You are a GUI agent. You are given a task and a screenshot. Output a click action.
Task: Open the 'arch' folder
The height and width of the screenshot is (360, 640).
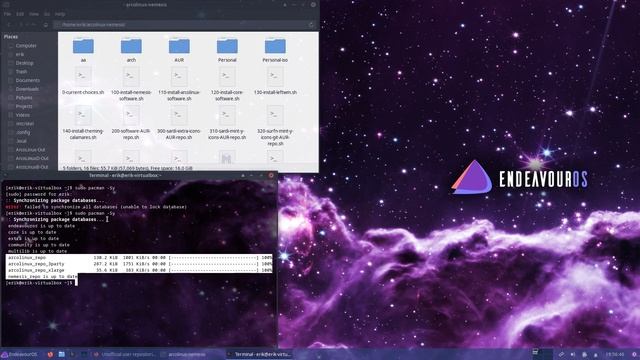point(131,49)
